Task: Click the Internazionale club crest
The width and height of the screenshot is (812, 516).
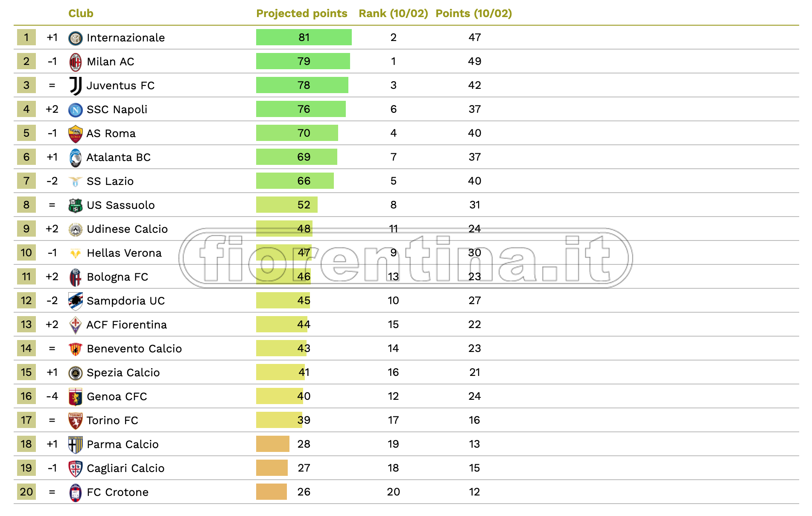Action: (x=76, y=38)
